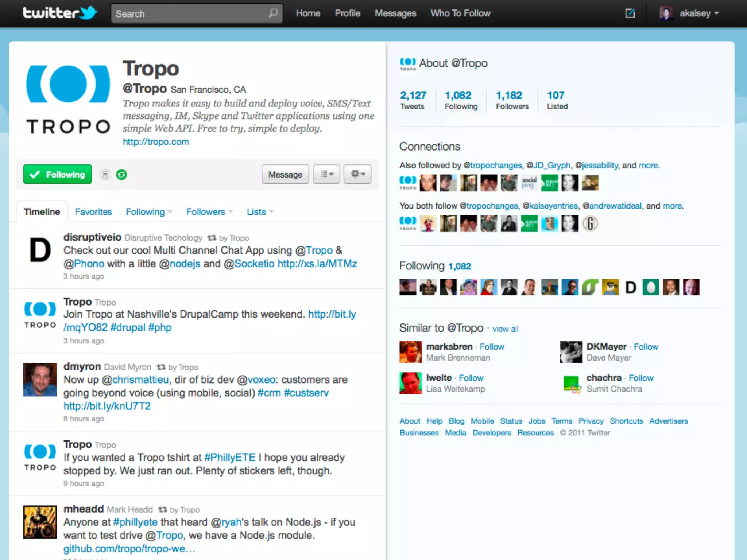747x560 pixels.
Task: Open the http://tropo.com profile link
Action: [156, 142]
